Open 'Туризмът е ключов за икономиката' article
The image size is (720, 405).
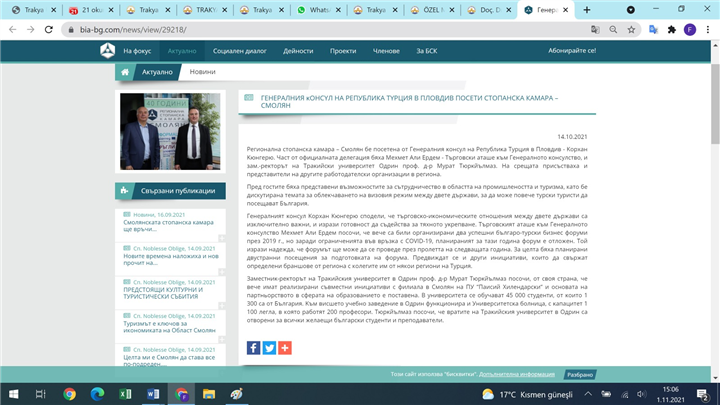[169, 326]
